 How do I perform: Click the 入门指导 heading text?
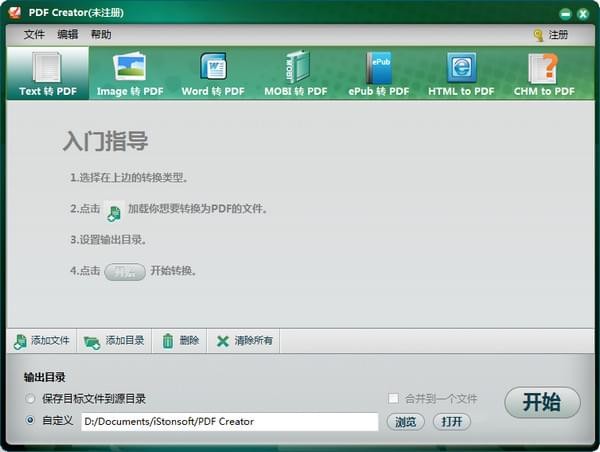[x=105, y=141]
